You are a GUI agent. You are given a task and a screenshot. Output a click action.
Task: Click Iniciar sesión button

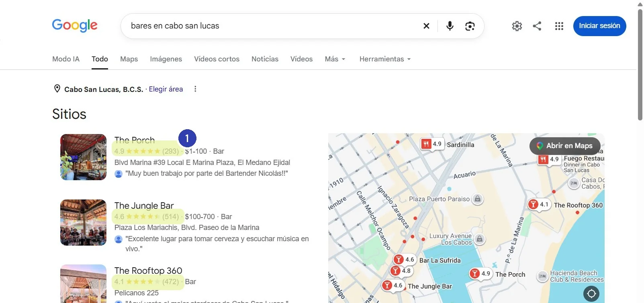599,26
